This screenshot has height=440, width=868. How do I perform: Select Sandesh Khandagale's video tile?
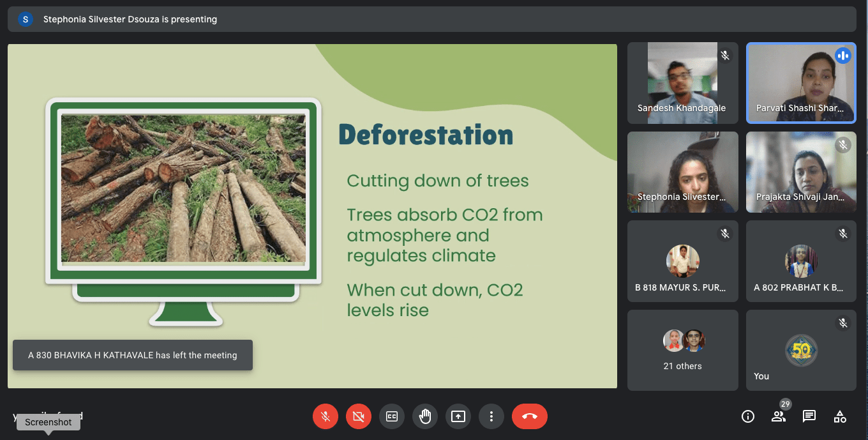(683, 82)
